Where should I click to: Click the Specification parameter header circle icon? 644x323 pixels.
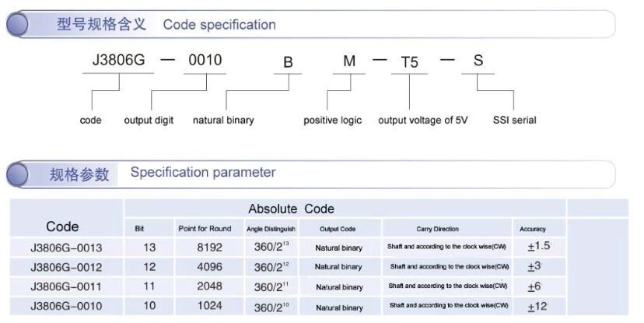pyautogui.click(x=17, y=174)
